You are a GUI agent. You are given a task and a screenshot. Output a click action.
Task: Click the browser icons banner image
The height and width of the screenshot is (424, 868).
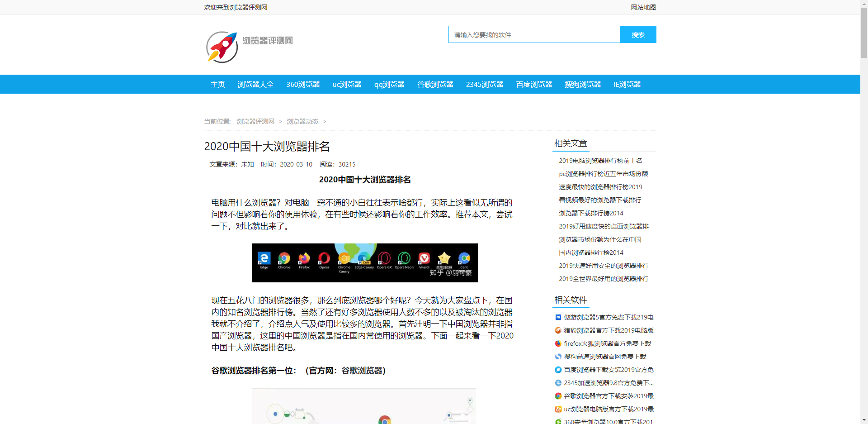(x=365, y=263)
